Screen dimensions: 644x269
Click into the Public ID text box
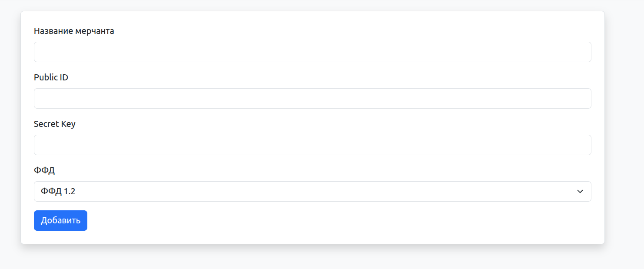(312, 99)
